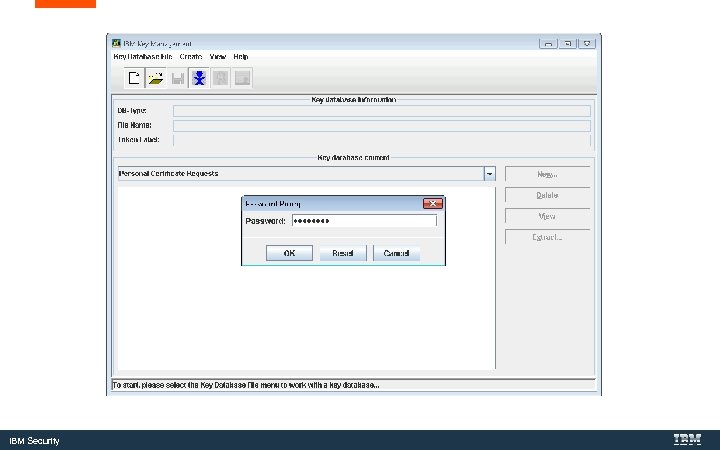Click the DB-Type field

click(x=382, y=111)
